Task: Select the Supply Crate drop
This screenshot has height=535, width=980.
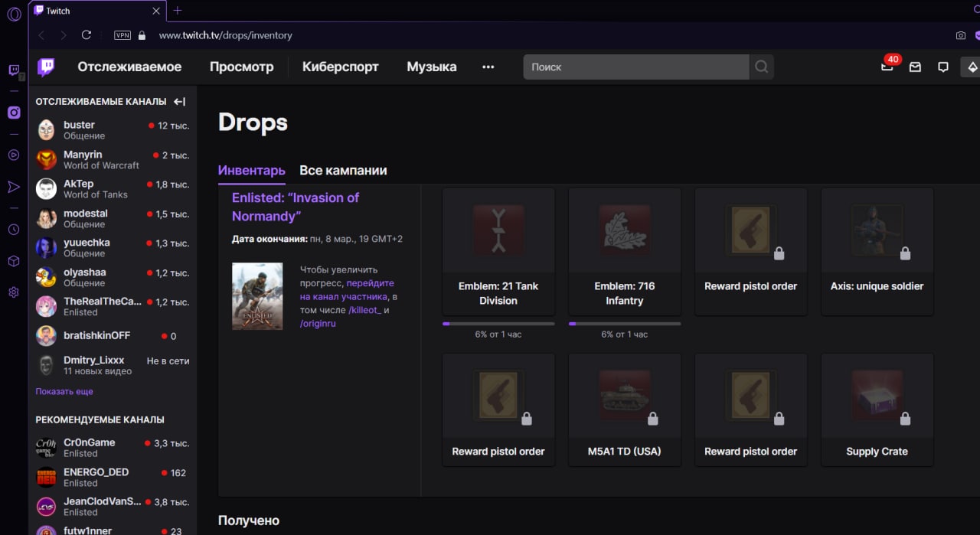Action: point(877,409)
